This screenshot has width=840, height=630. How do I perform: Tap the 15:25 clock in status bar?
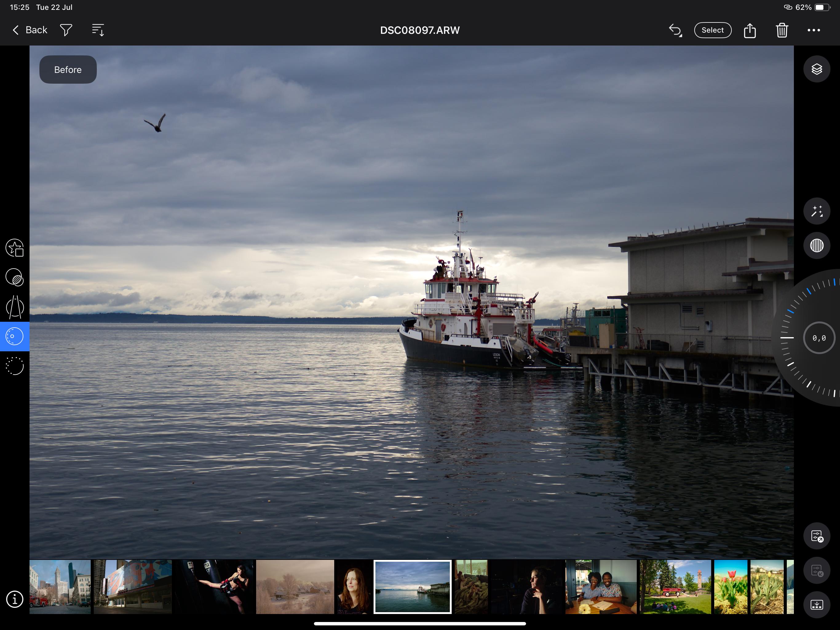pos(20,7)
